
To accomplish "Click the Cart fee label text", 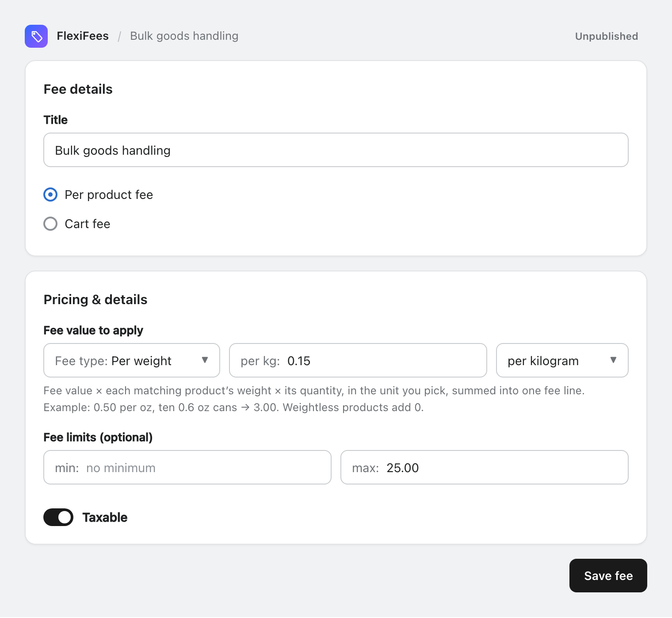I will tap(88, 224).
